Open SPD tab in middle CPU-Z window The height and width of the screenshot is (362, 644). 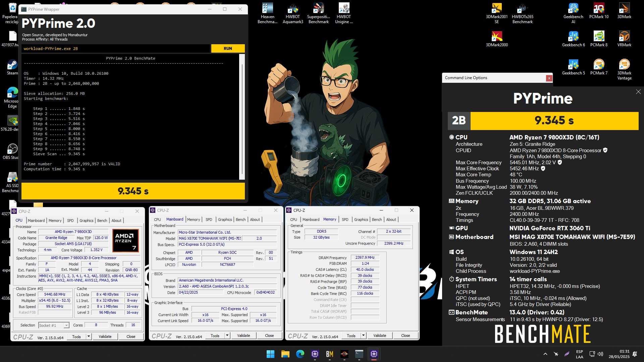coord(209,220)
